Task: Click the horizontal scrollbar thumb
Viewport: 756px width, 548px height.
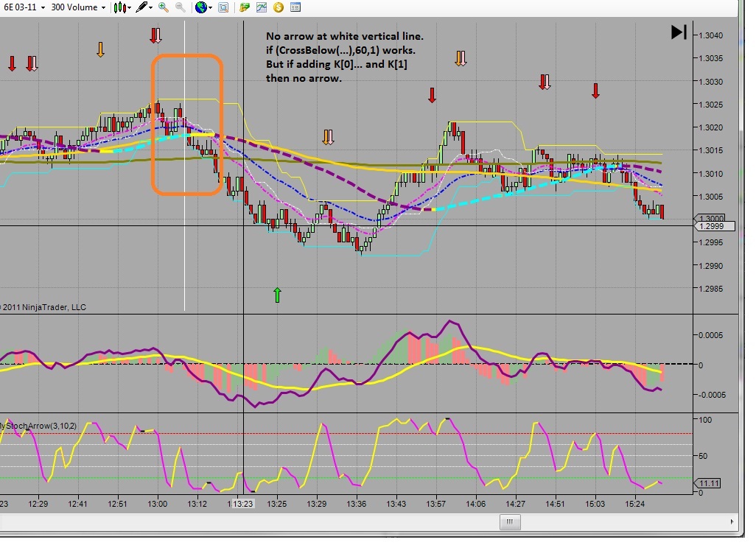Action: (510, 521)
